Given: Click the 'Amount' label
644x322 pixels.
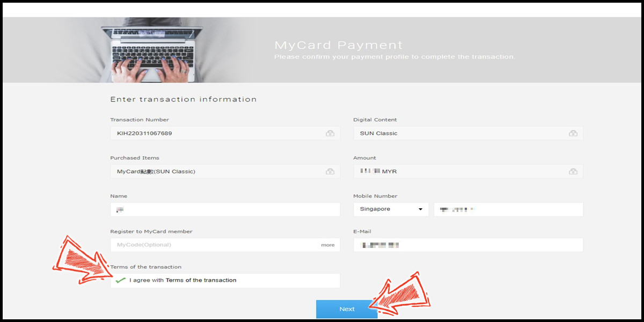Looking at the screenshot, I should (365, 158).
